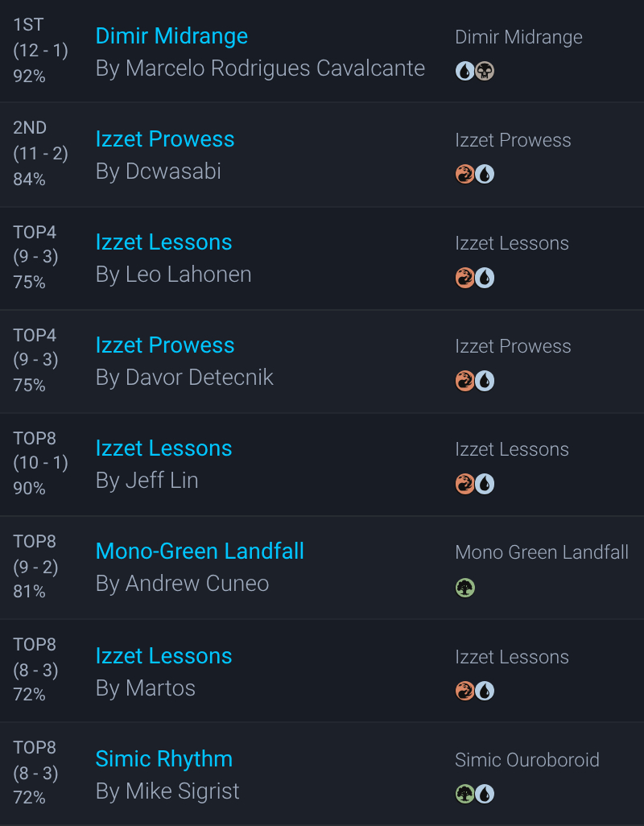The image size is (644, 826).
Task: Click the author line "By Marcelo Rodrigues Cavalcante"
Action: pyautogui.click(x=260, y=68)
